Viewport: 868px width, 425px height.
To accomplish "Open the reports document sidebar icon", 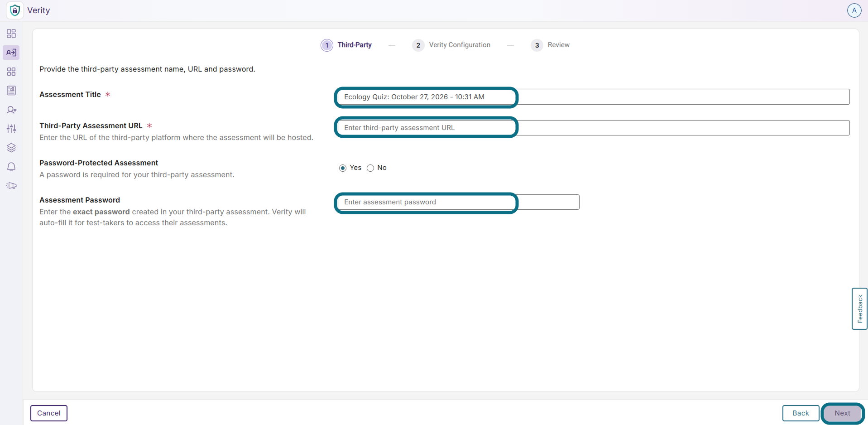I will click(11, 91).
